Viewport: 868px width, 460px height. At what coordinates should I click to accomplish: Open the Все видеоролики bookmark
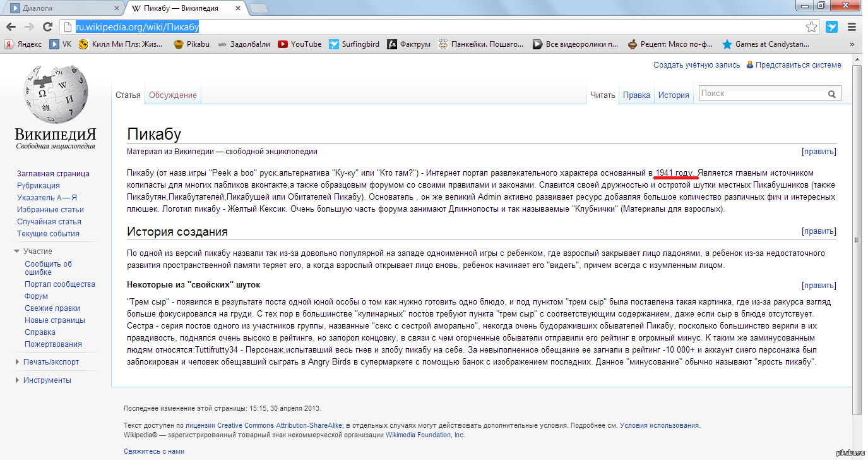pos(576,44)
